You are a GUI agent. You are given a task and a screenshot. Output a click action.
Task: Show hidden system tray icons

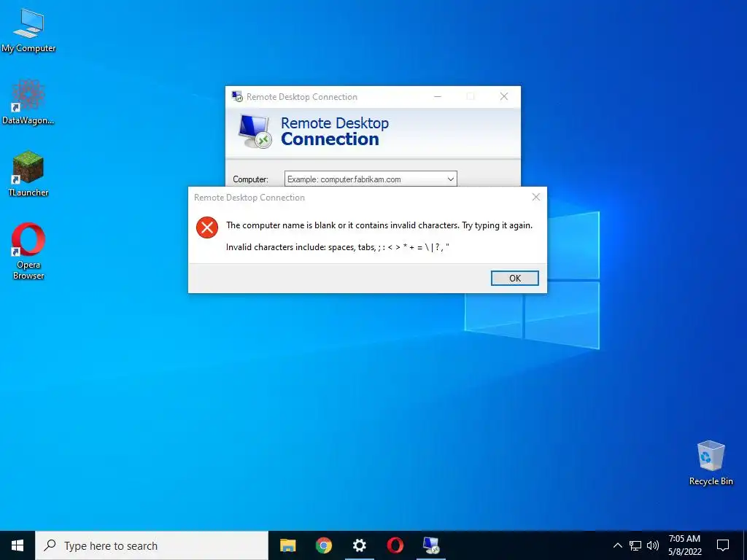(x=617, y=545)
